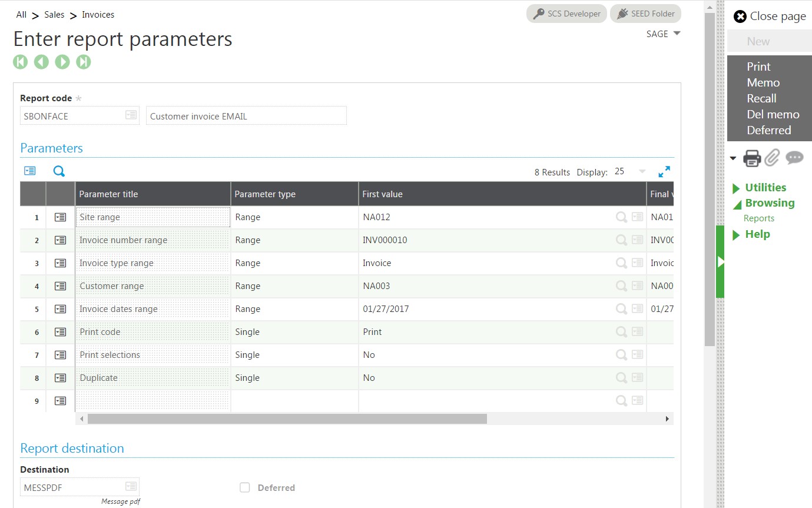Click the magnifier in the Customer range value cell

tap(621, 286)
